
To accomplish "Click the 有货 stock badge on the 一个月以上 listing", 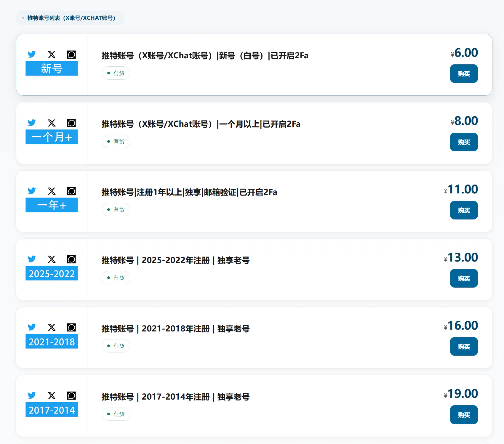I will tap(116, 142).
